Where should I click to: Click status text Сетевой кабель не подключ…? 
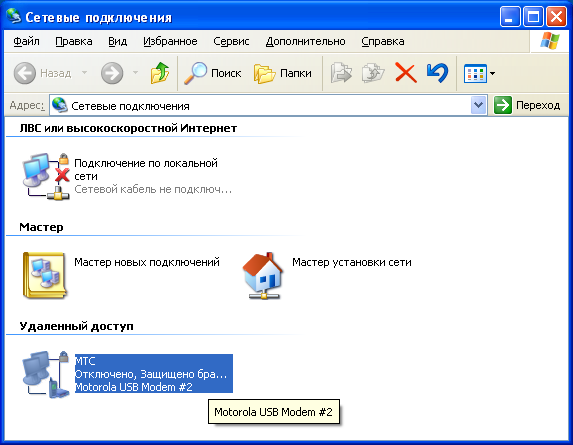[153, 189]
